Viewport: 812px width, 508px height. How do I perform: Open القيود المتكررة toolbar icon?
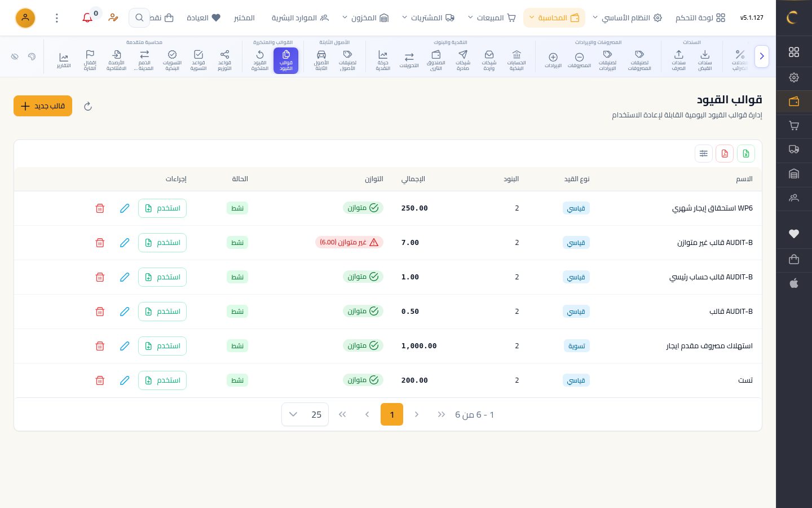coord(260,60)
